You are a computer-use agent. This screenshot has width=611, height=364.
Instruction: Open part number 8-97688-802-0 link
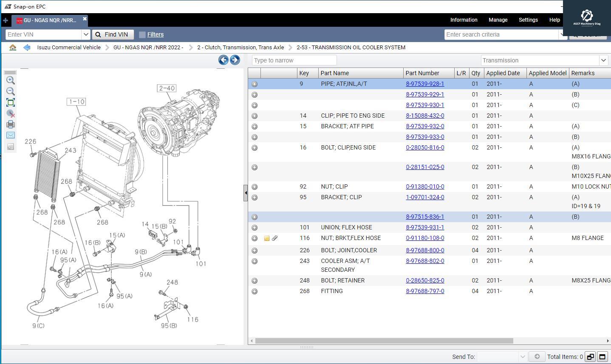pyautogui.click(x=425, y=261)
